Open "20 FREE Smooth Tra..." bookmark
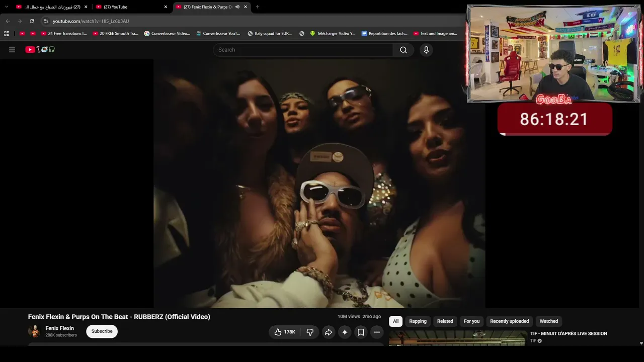Screen dimensions: 644x362 tap(116, 34)
